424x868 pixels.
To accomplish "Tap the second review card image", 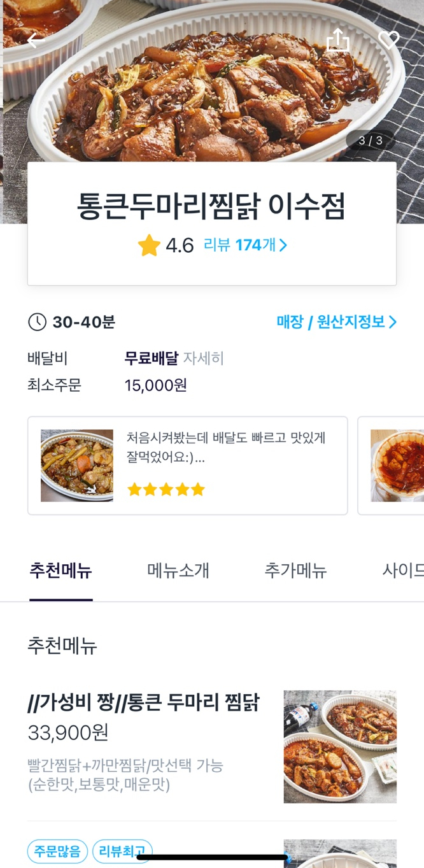I will click(x=397, y=466).
